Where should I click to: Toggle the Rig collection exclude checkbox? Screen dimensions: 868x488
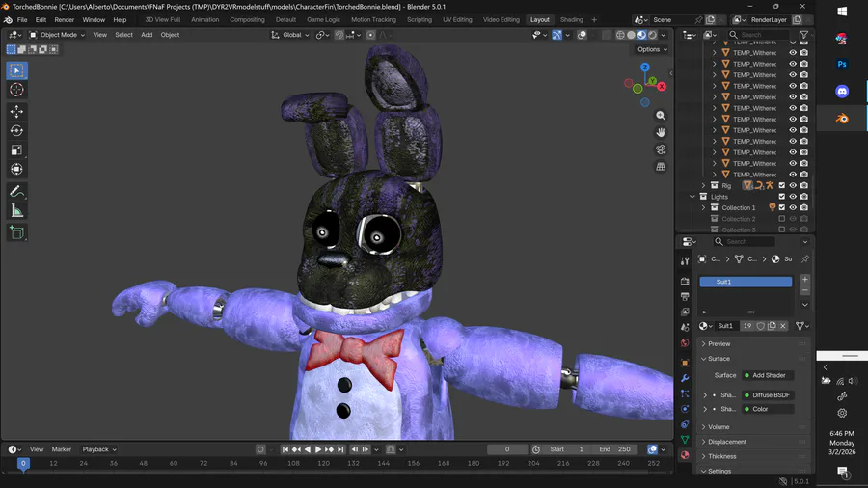coord(781,185)
